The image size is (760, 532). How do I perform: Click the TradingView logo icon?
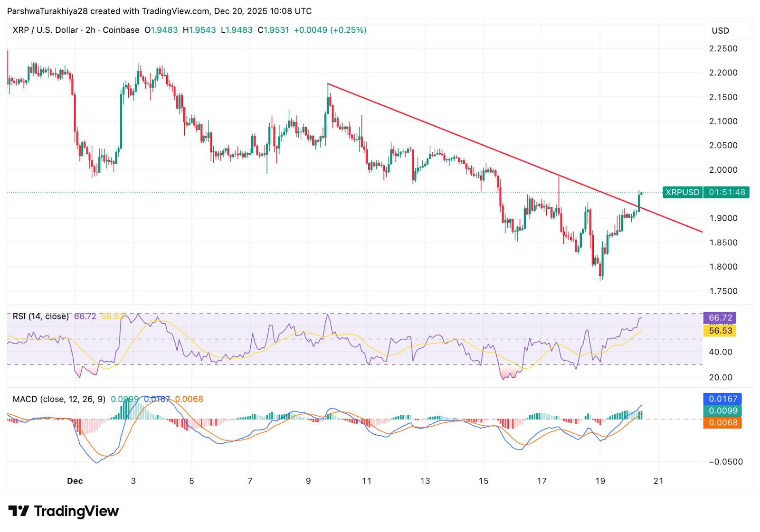click(19, 511)
